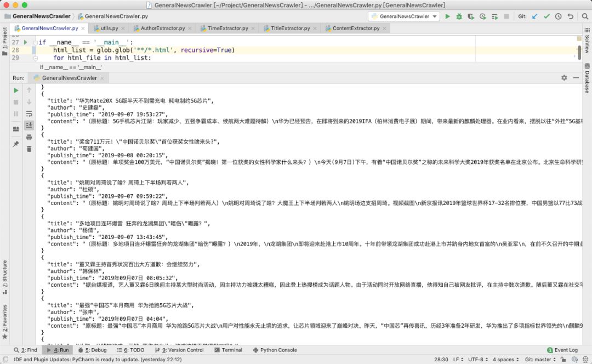Screen dimensions: 592x364
Task: Launch the profiler from the main toolbar
Action: (x=482, y=16)
